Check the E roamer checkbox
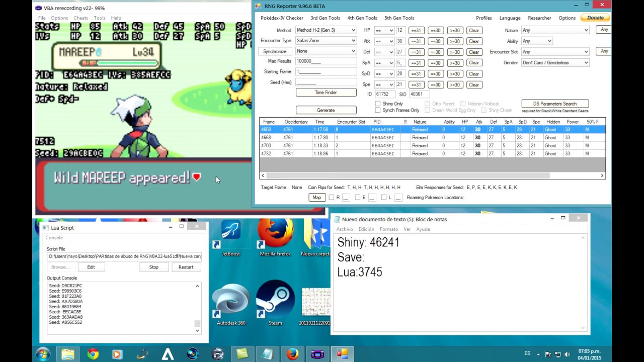This screenshot has width=644, height=362. tap(357, 198)
